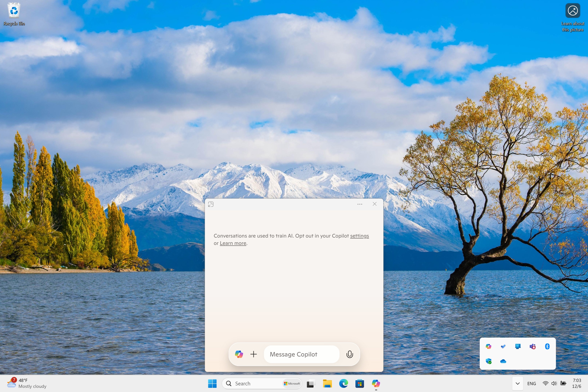
Task: Open Copilot from the system tray
Action: click(x=488, y=346)
